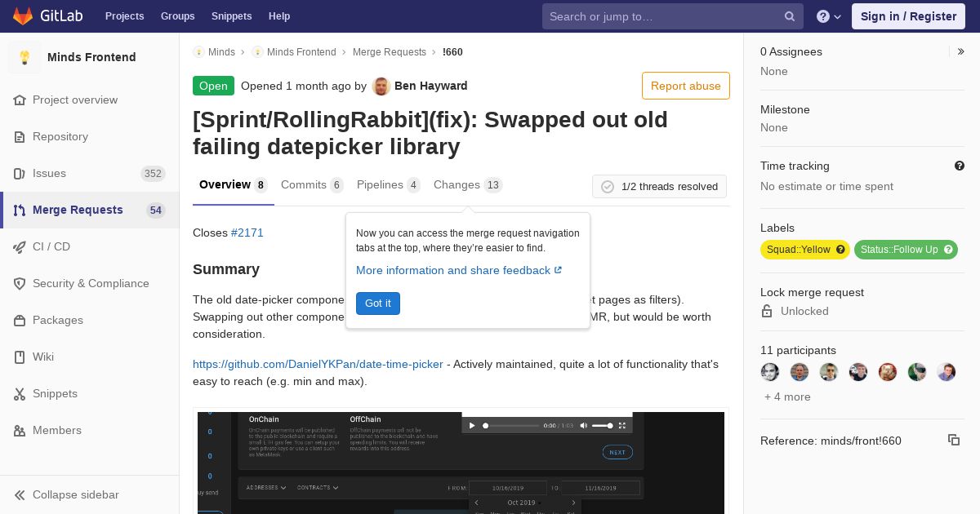The width and height of the screenshot is (980, 514).
Task: Click the Minds Frontend lightbulb avatar
Action: (x=24, y=57)
